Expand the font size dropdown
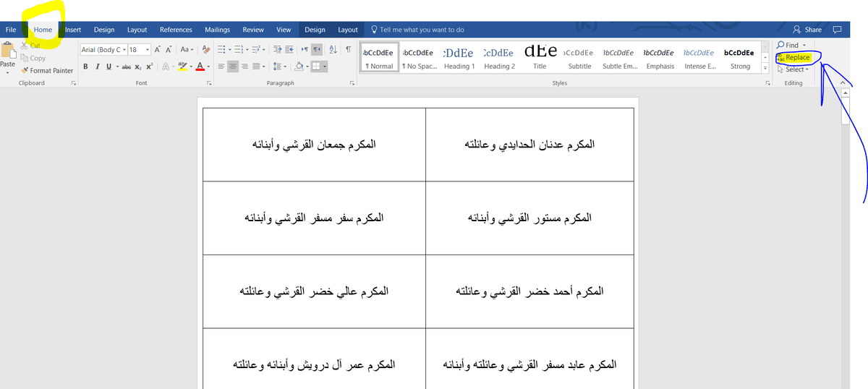 pos(148,50)
